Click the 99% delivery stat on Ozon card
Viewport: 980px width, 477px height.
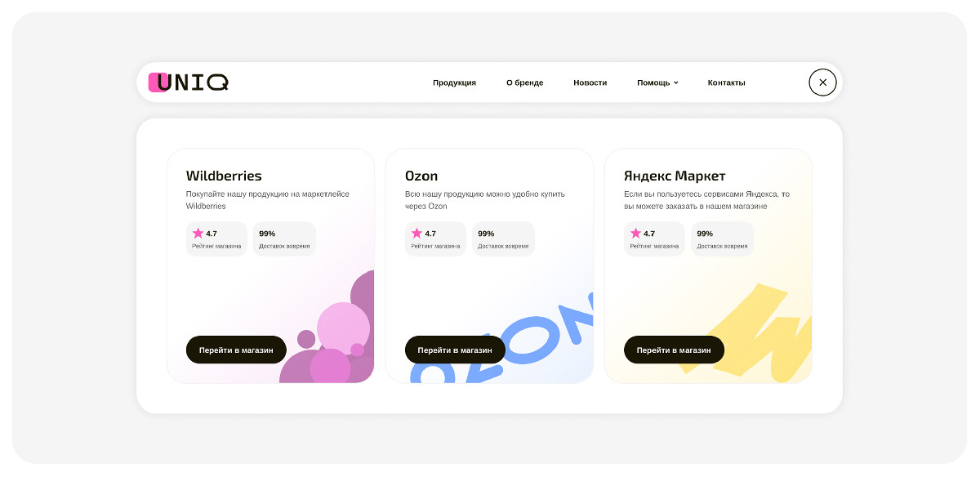(x=503, y=238)
